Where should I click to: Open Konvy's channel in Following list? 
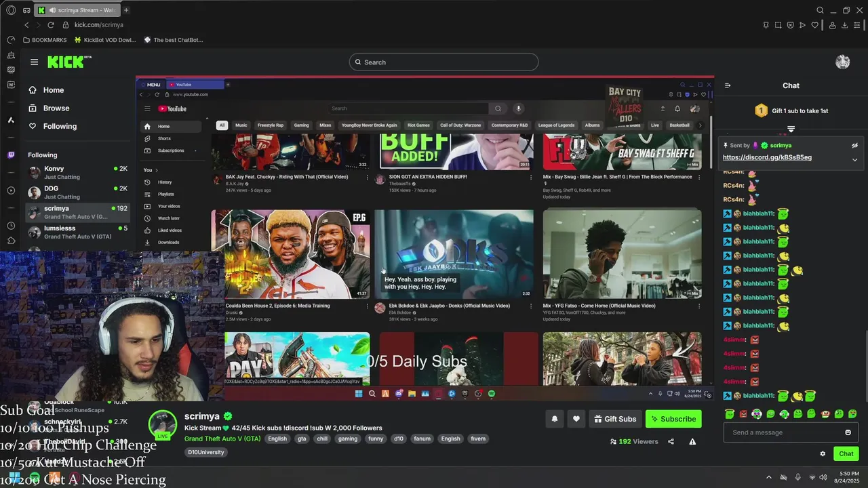click(x=77, y=172)
